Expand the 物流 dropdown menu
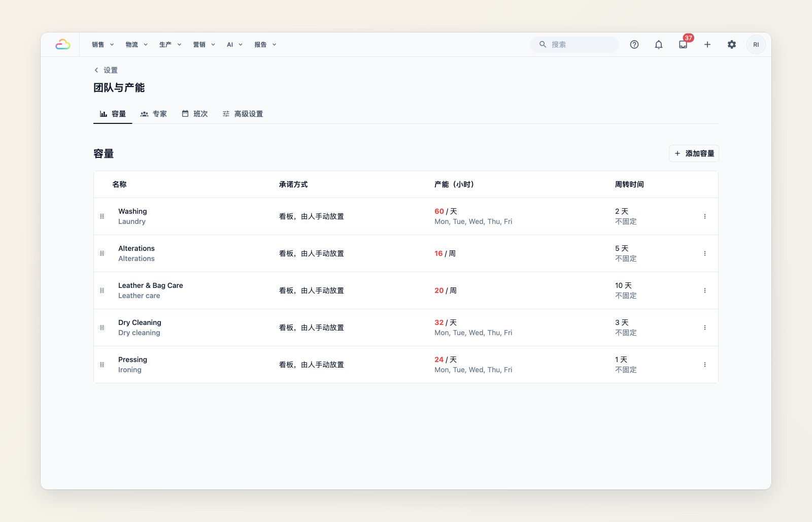The image size is (812, 522). 137,45
